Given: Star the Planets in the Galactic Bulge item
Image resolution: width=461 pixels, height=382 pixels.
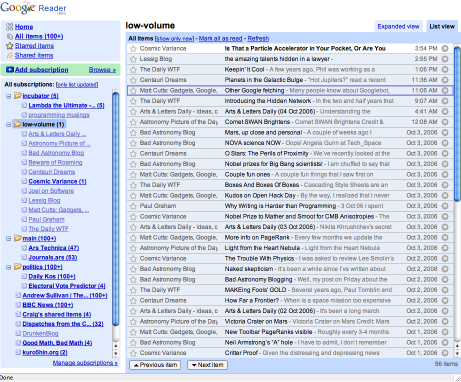Looking at the screenshot, I should 133,80.
